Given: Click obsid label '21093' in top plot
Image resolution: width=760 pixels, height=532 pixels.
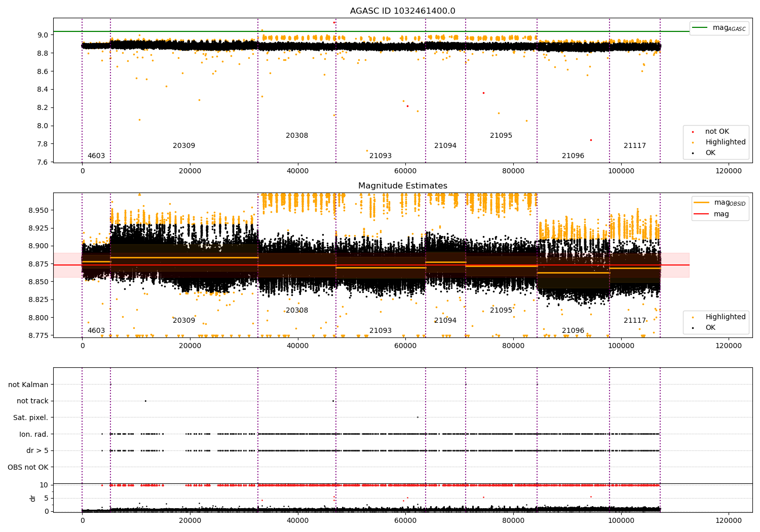Looking at the screenshot, I should click(x=381, y=156).
